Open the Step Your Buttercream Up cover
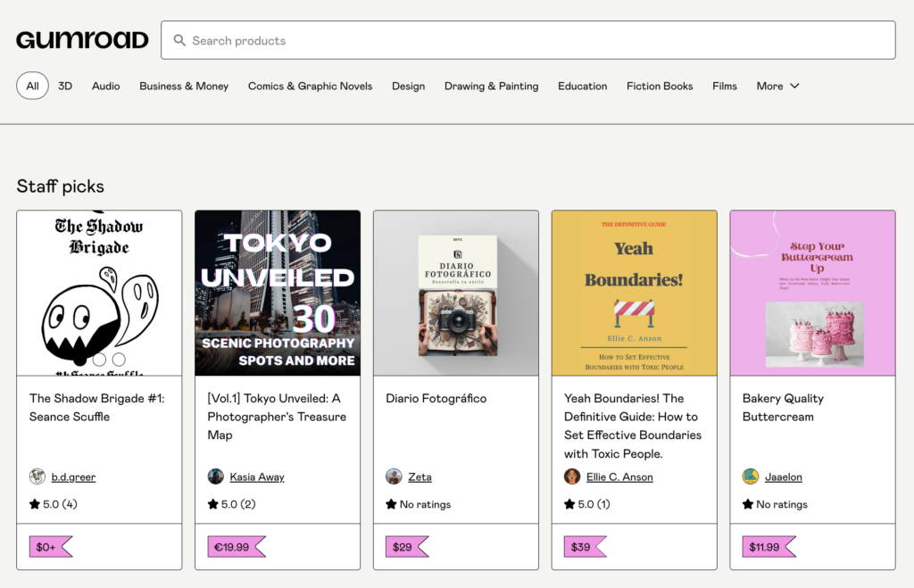 tap(812, 294)
